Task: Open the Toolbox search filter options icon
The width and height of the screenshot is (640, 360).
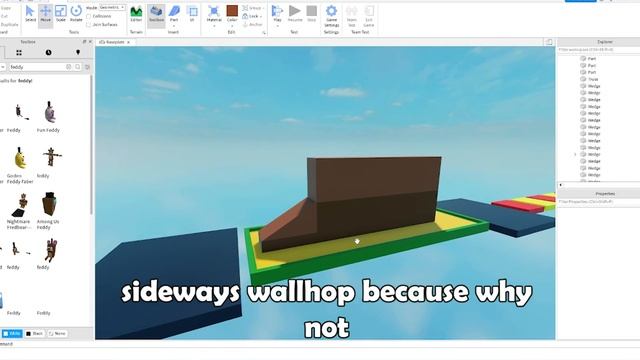Action: [87, 67]
